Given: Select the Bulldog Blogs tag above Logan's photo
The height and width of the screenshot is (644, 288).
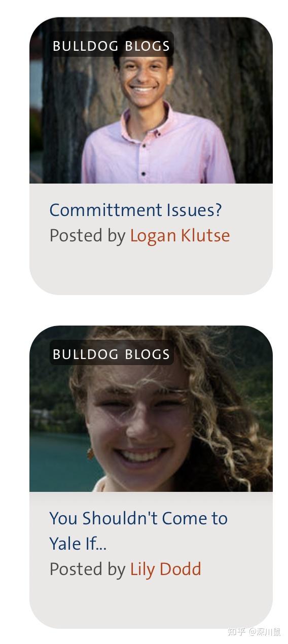Looking at the screenshot, I should click(112, 46).
